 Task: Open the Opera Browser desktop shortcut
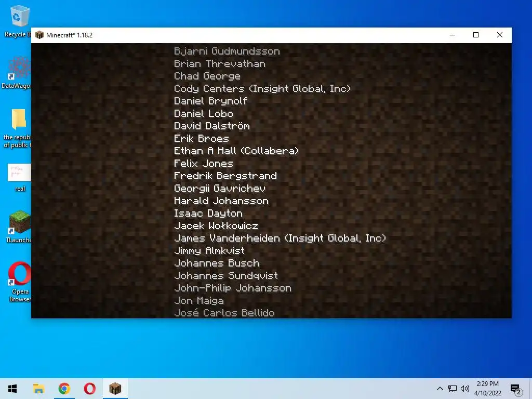[x=20, y=282]
